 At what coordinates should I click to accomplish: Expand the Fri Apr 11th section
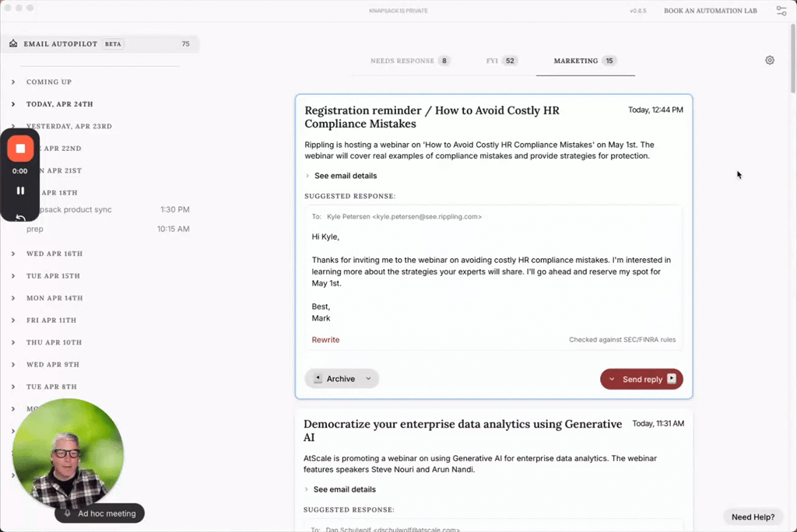13,320
